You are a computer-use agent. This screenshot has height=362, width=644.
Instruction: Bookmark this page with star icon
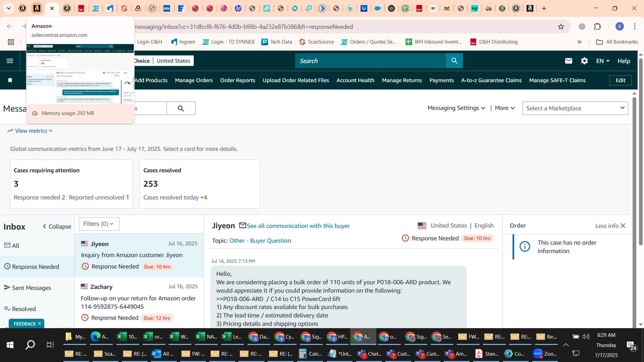tap(561, 26)
